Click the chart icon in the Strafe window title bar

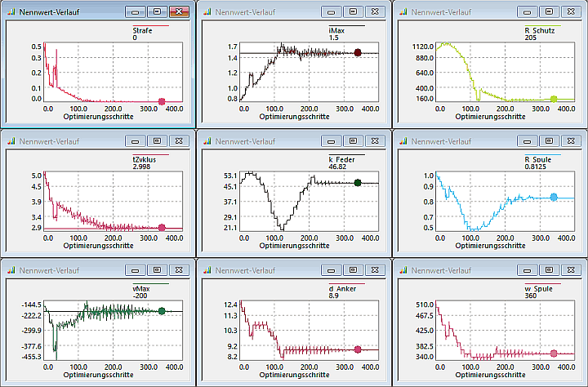[11, 13]
